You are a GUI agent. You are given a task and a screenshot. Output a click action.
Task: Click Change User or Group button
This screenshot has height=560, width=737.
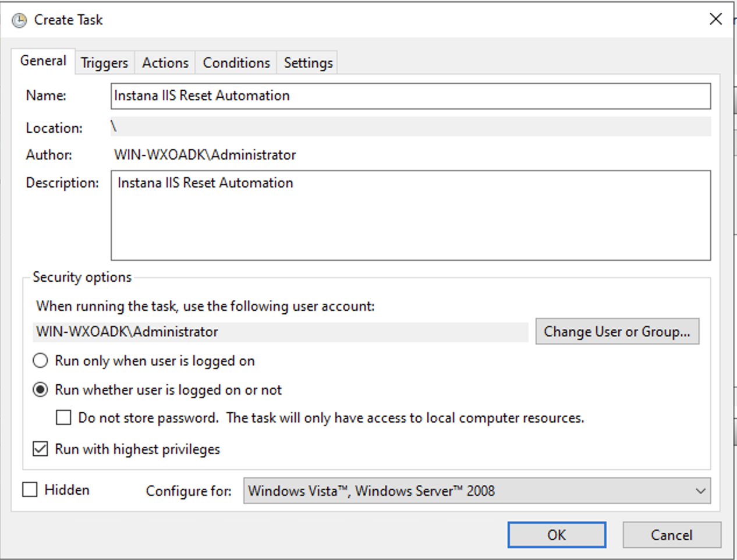pos(617,331)
